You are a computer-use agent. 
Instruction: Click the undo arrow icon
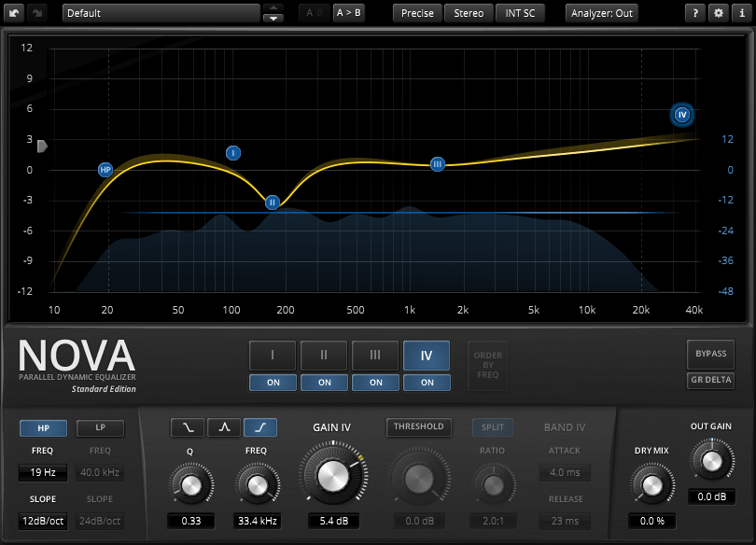tap(16, 13)
